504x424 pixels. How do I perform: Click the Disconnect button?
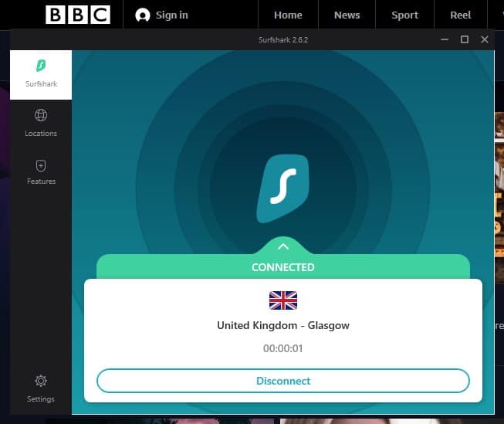tap(282, 381)
